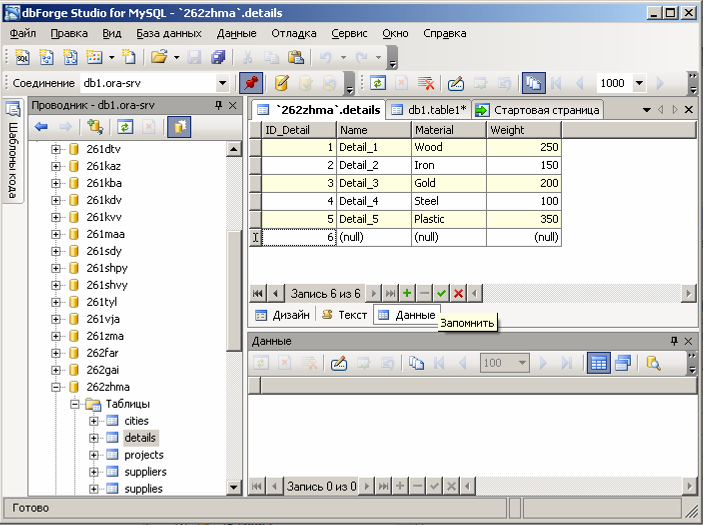Screen dimensions: 703x525
Task: Switch to the Дизайн view
Action: (x=283, y=315)
